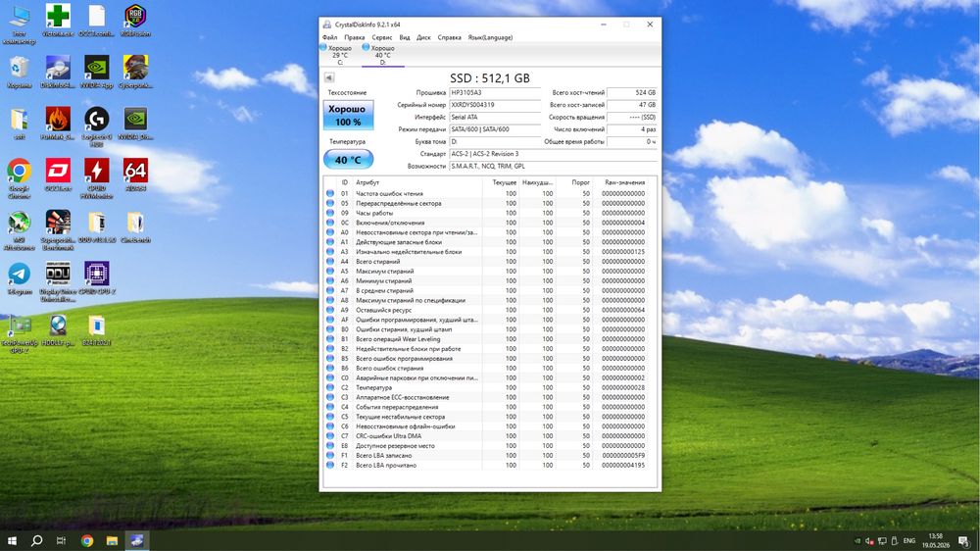Launch the CPUID CPU-Z desktop icon
Screen dimensions: 980x551
pyautogui.click(x=96, y=277)
